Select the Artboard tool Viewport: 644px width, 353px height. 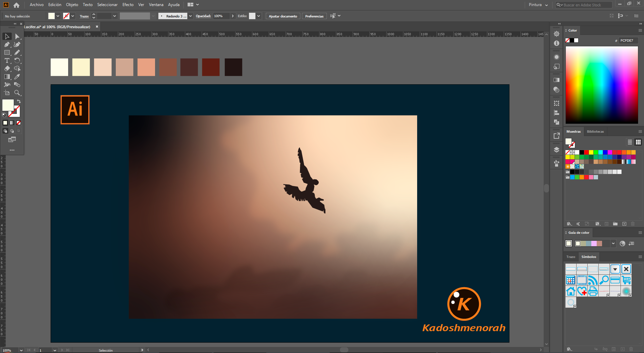7,93
